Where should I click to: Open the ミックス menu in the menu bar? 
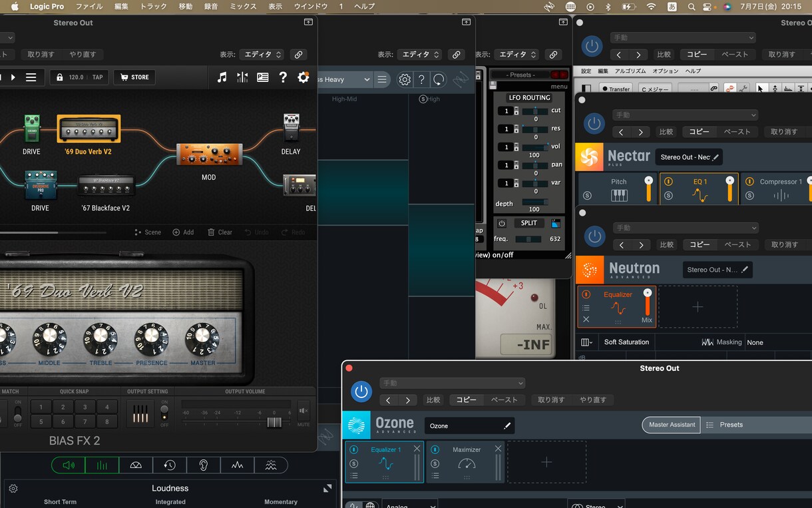[243, 7]
